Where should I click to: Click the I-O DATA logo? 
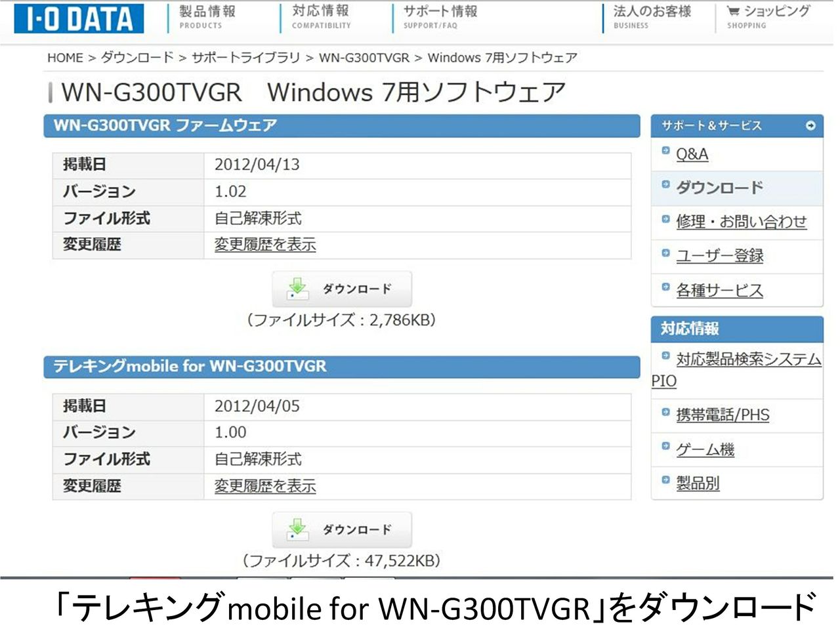tap(79, 18)
